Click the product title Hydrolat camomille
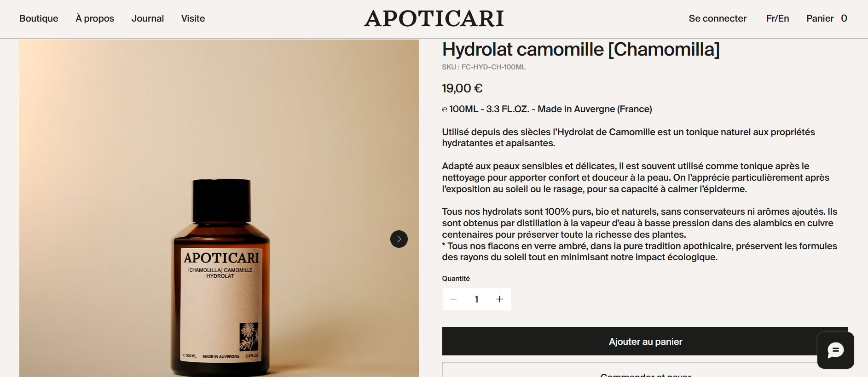This screenshot has height=377, width=868. [581, 49]
